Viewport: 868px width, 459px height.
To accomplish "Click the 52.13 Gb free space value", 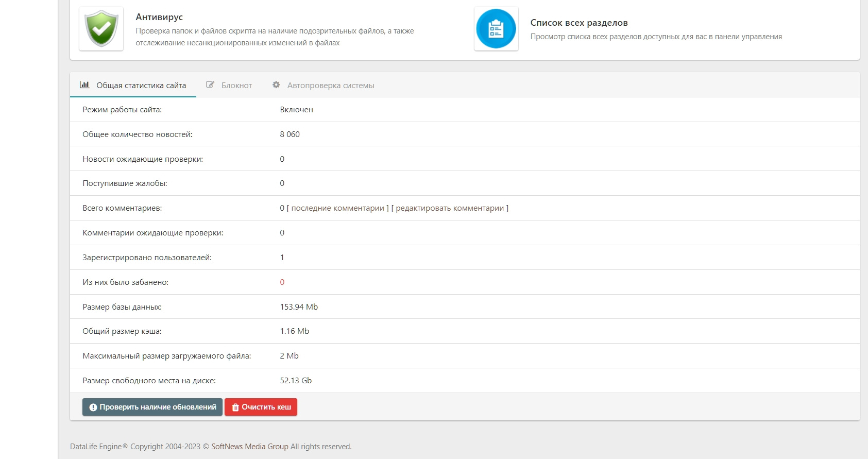I will click(296, 381).
